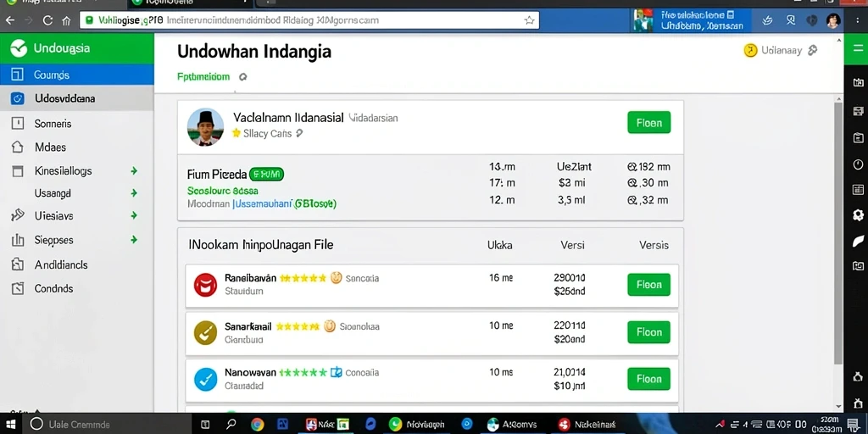
Task: Click the green menu button at top right
Action: [x=856, y=48]
